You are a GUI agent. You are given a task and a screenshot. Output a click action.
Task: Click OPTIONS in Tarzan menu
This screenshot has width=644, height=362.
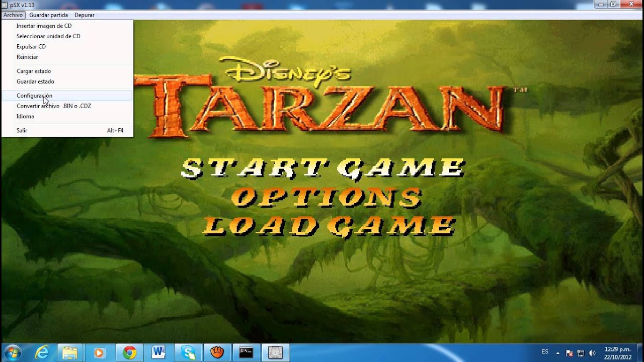[326, 197]
